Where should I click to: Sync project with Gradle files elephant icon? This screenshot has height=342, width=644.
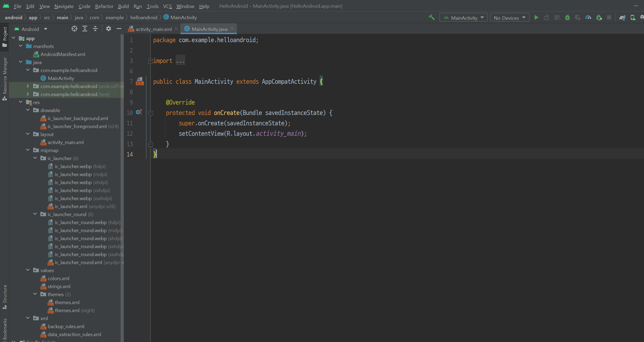(x=622, y=18)
